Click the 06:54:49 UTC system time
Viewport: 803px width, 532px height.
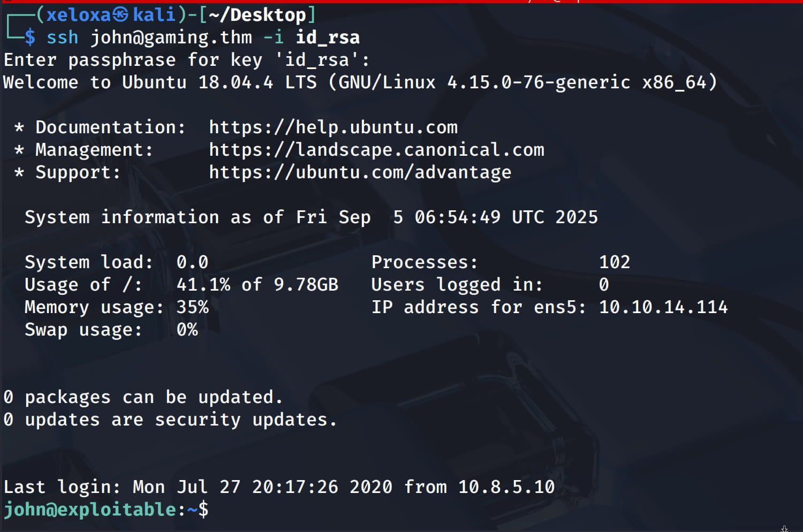click(457, 217)
